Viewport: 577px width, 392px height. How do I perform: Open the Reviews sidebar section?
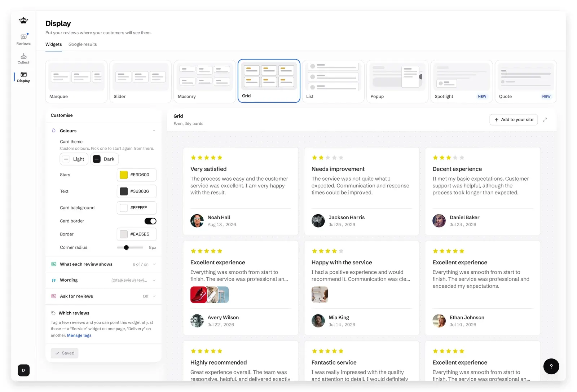point(23,39)
